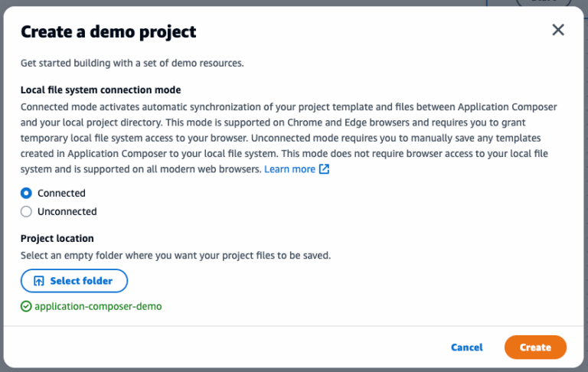Select the Connected radio button
The width and height of the screenshot is (588, 372).
(x=26, y=194)
